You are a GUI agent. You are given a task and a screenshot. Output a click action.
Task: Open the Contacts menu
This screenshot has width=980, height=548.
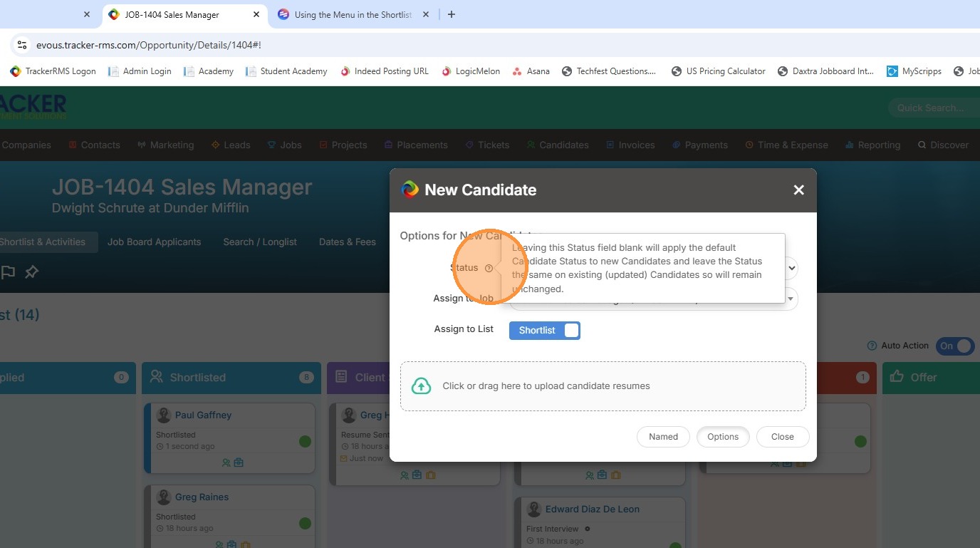[x=95, y=145]
